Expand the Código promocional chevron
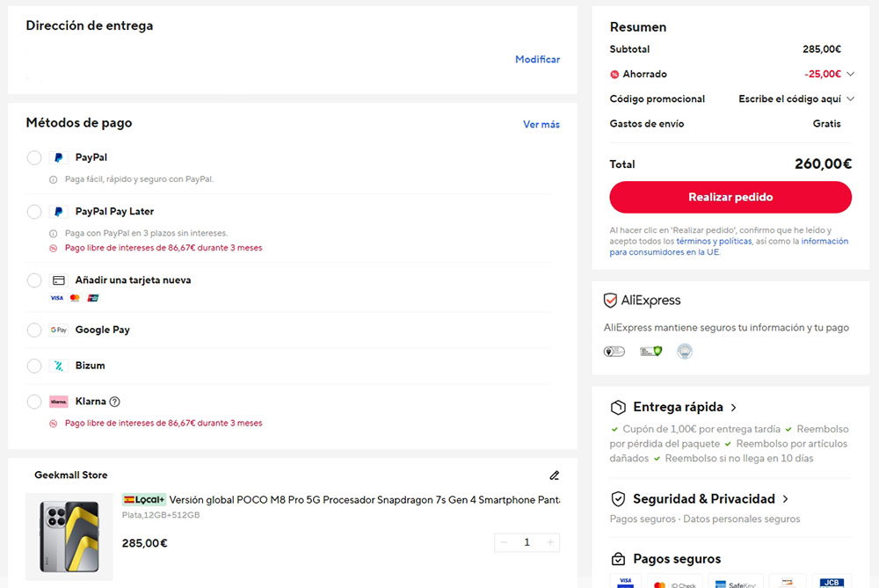The height and width of the screenshot is (588, 879). click(850, 98)
